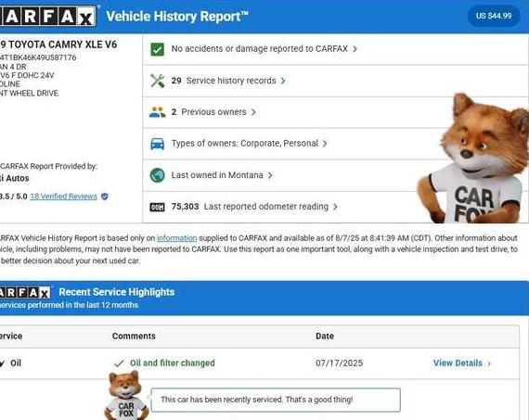529x420 pixels.
Task: Open Types of owners: Corporate, Personal
Action: pyautogui.click(x=245, y=144)
